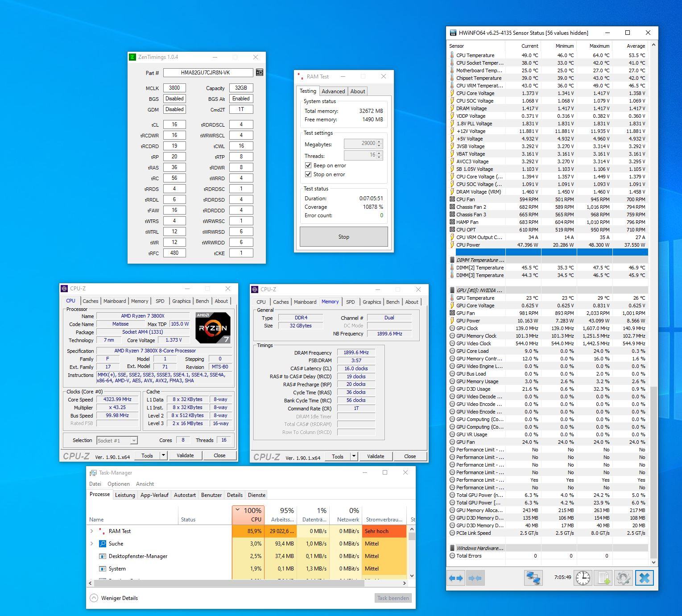This screenshot has height=616, width=682.
Task: Click Validate in CPU-Z Memory window
Action: pyautogui.click(x=376, y=456)
